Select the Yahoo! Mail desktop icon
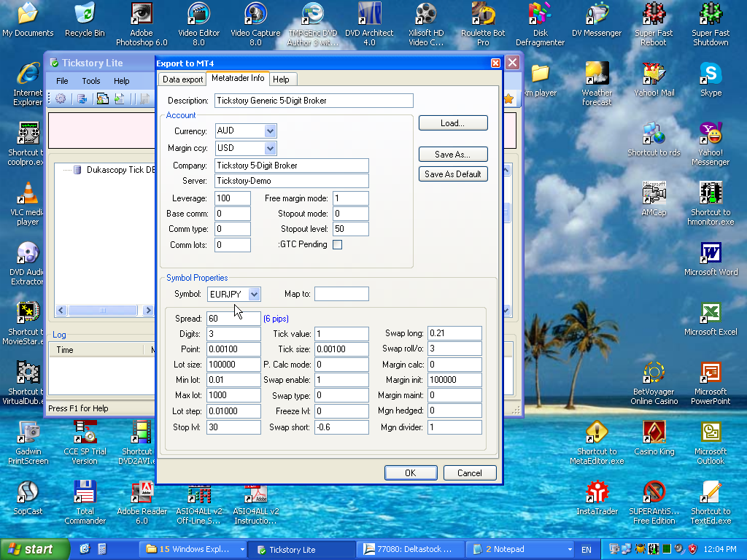Screen dimensions: 747x560 pyautogui.click(x=654, y=79)
